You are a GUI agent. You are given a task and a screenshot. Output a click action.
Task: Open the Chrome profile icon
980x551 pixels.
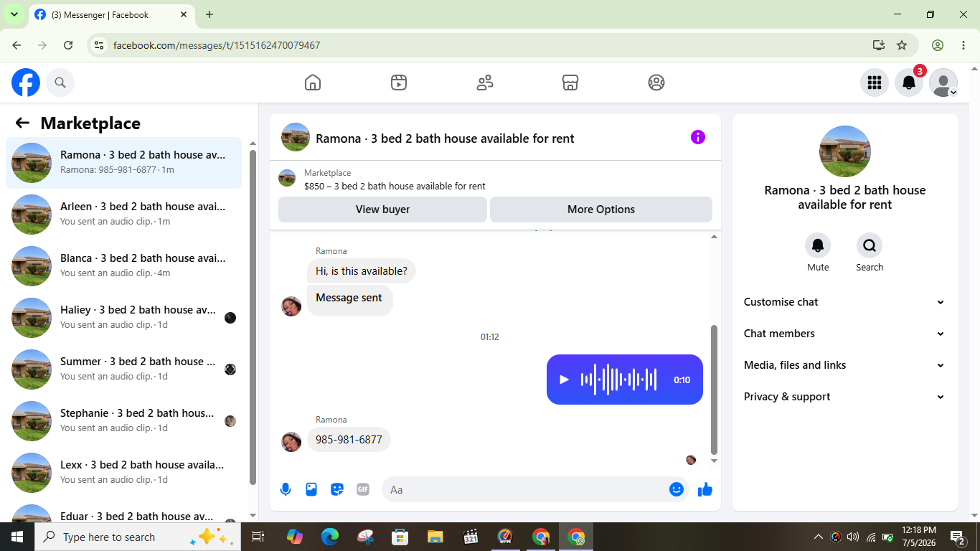(x=938, y=45)
